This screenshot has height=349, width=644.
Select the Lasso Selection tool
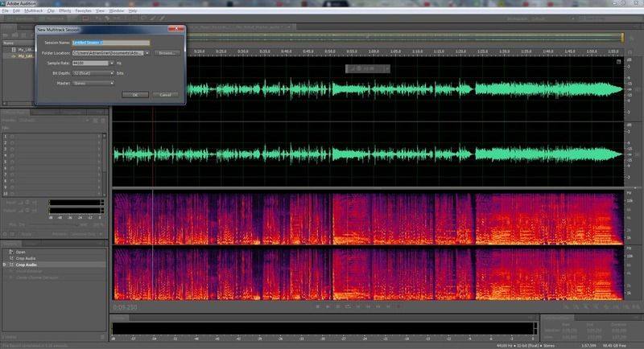click(x=144, y=18)
